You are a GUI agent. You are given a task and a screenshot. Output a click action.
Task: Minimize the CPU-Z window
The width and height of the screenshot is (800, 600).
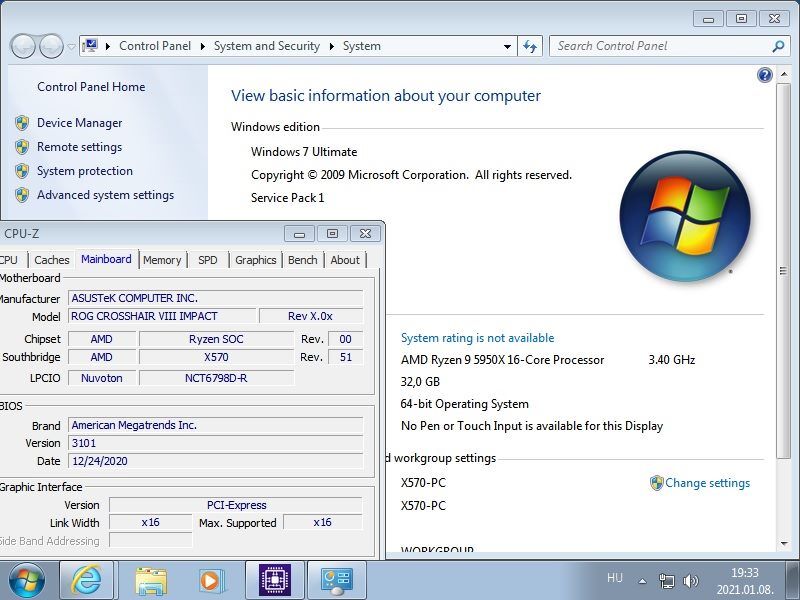tap(299, 234)
